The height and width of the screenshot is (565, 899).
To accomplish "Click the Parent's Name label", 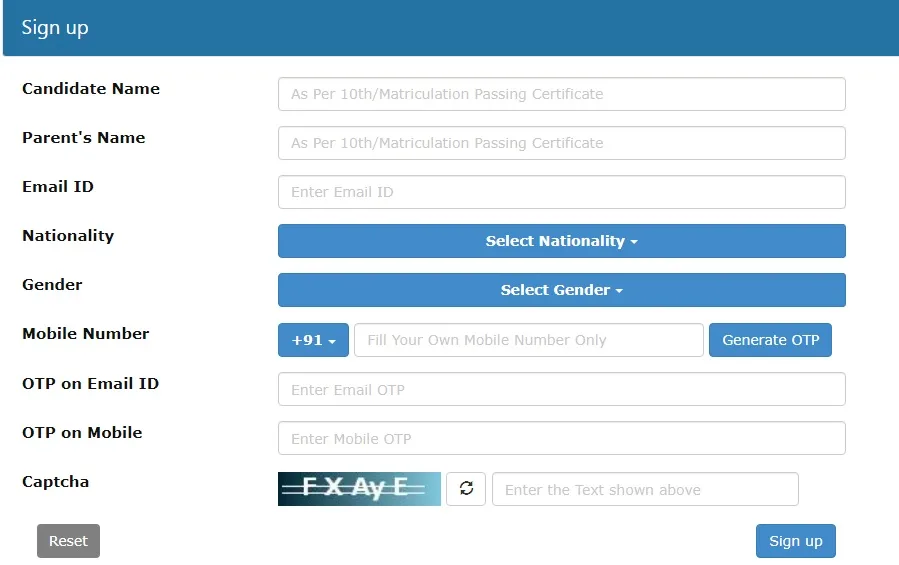I will click(84, 138).
